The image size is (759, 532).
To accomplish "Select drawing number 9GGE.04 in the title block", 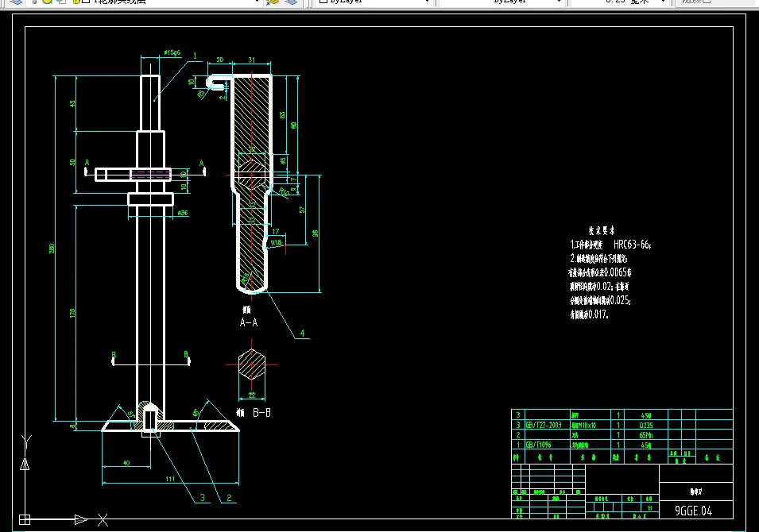I will pyautogui.click(x=694, y=511).
